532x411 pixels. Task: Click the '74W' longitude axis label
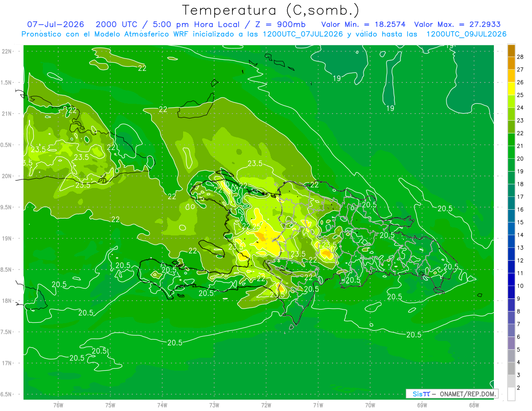pos(162,405)
